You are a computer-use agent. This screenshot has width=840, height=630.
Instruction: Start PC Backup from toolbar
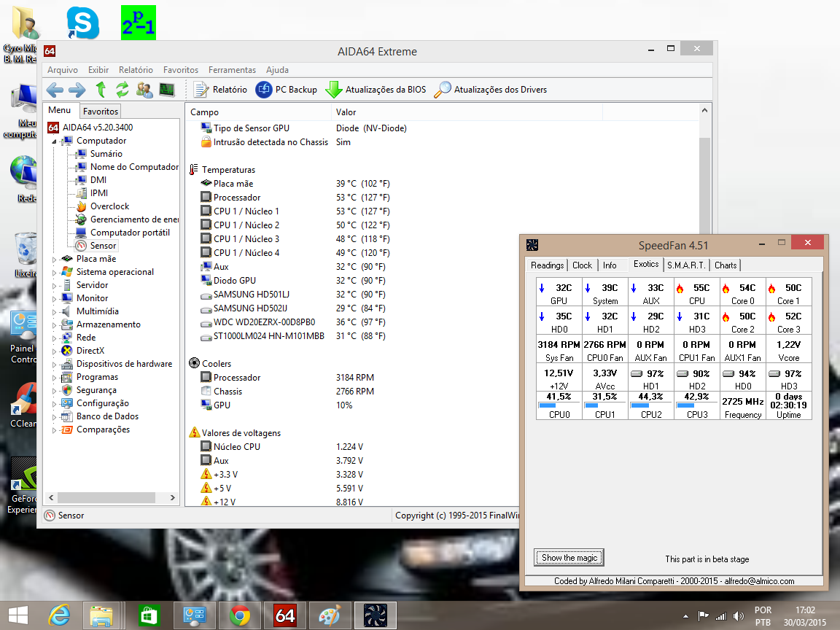287,90
